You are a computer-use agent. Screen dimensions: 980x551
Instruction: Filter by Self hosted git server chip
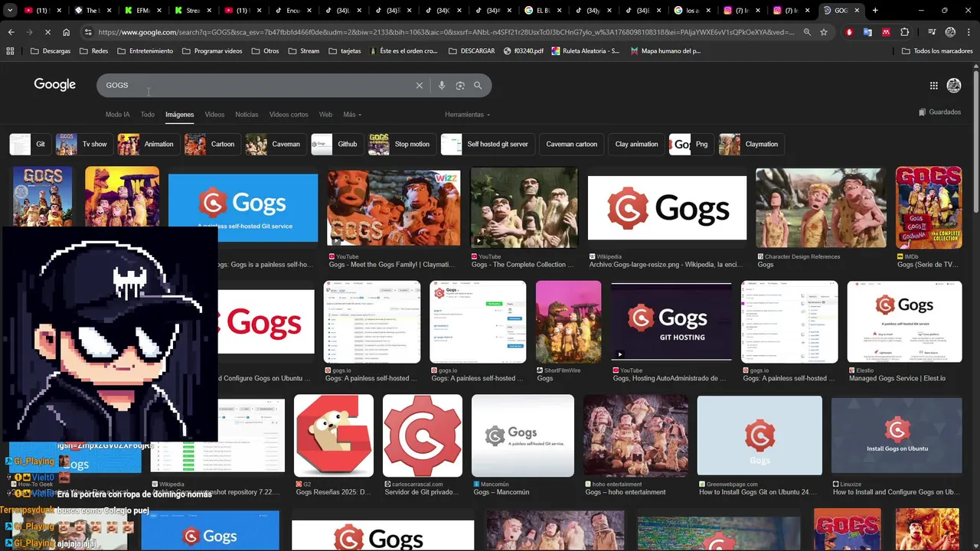point(487,144)
